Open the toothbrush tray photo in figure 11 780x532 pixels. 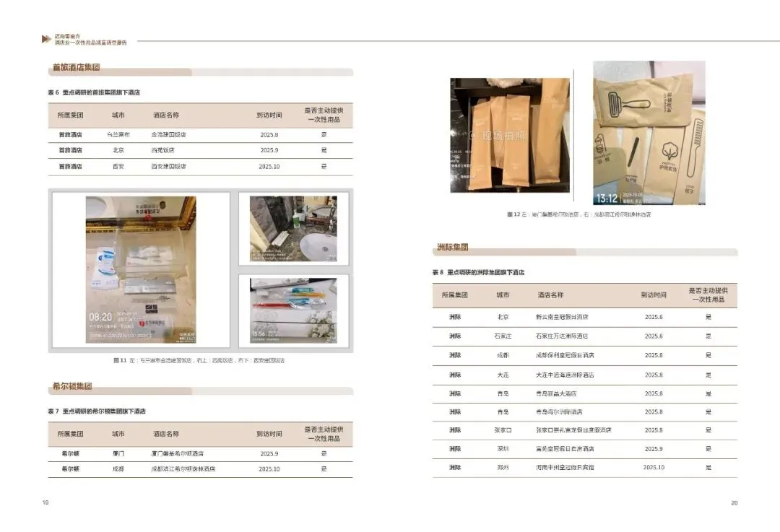pos(293,310)
